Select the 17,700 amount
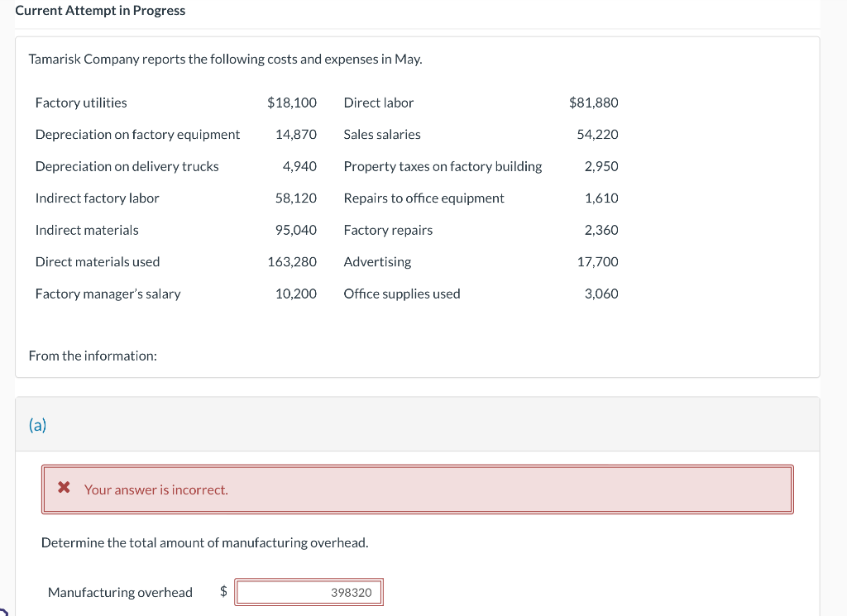This screenshot has height=616, width=847. pos(597,262)
